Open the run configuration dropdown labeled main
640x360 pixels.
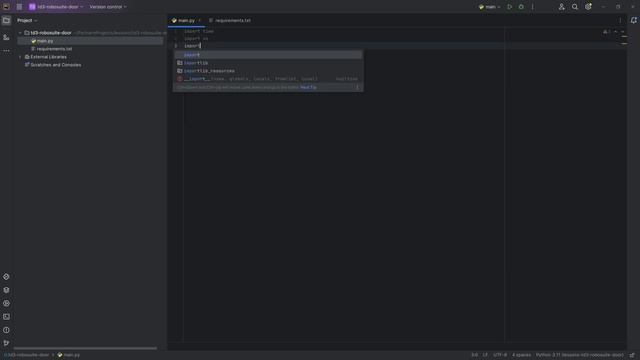tap(489, 7)
